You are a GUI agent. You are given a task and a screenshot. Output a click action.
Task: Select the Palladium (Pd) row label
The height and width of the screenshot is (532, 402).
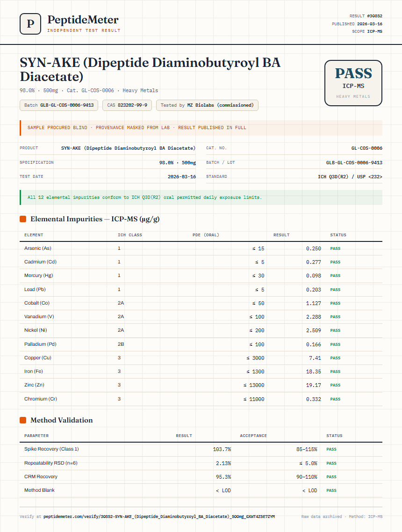pos(40,344)
